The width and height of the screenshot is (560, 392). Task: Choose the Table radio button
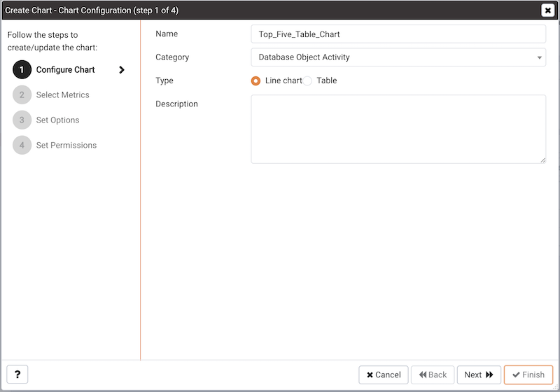[307, 81]
